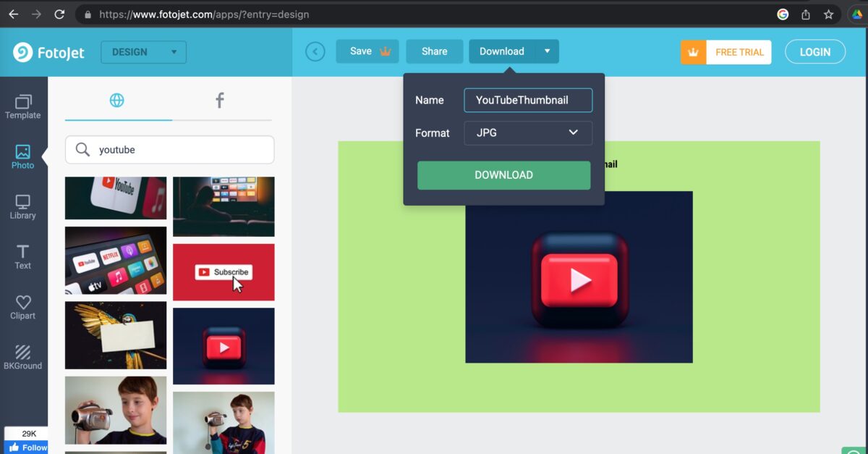Viewport: 868px width, 454px height.
Task: Click the browser share page icon
Action: point(805,14)
